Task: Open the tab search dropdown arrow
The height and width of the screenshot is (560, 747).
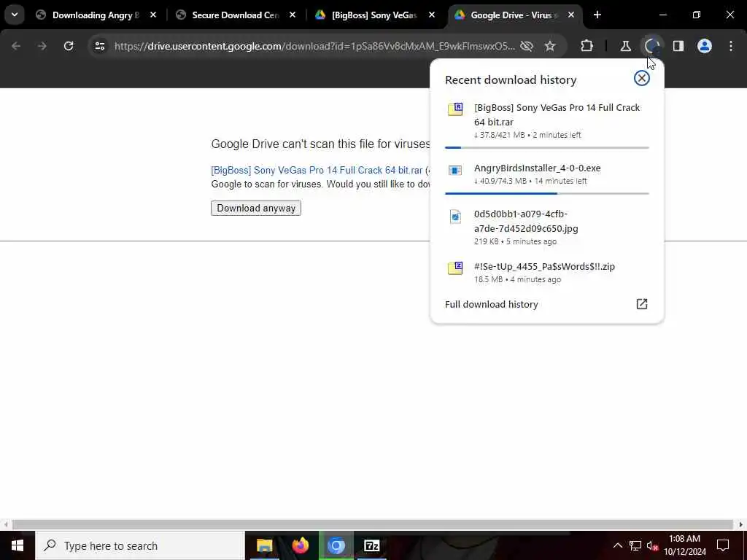Action: [x=15, y=15]
